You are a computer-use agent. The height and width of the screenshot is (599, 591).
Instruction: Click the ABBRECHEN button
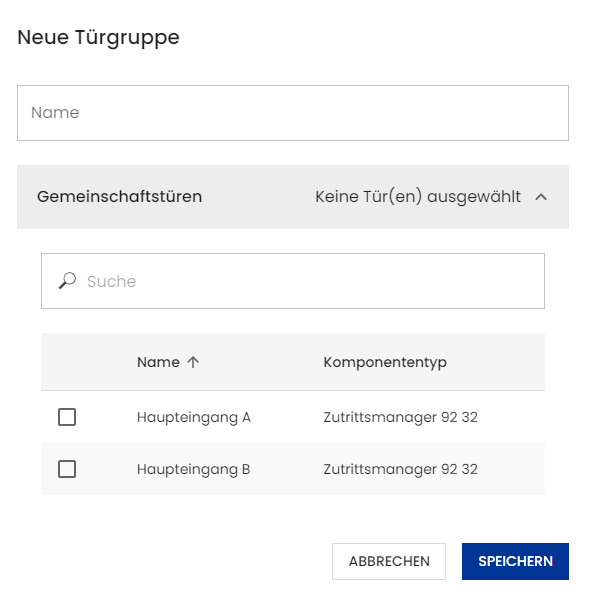389,561
